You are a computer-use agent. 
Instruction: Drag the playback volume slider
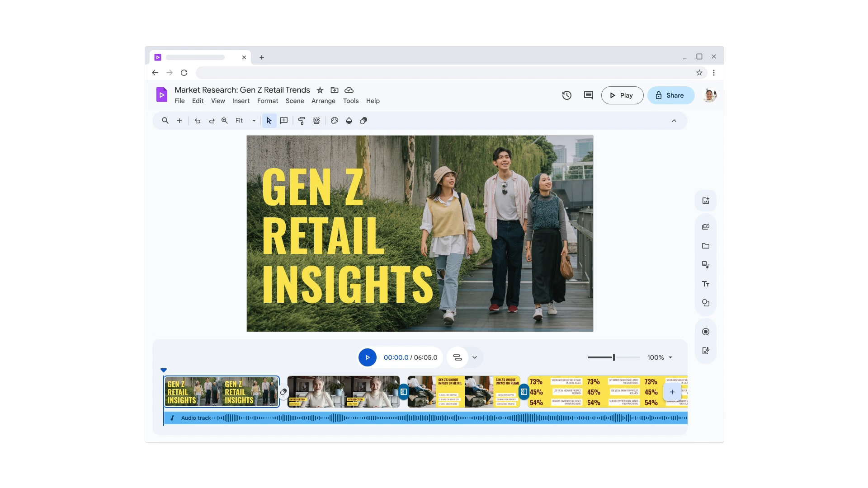pyautogui.click(x=614, y=357)
